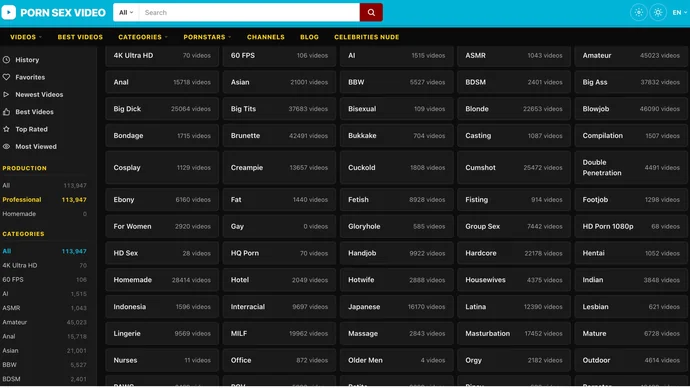Open Favorites in sidebar
Image resolution: width=690 pixels, height=388 pixels.
30,77
